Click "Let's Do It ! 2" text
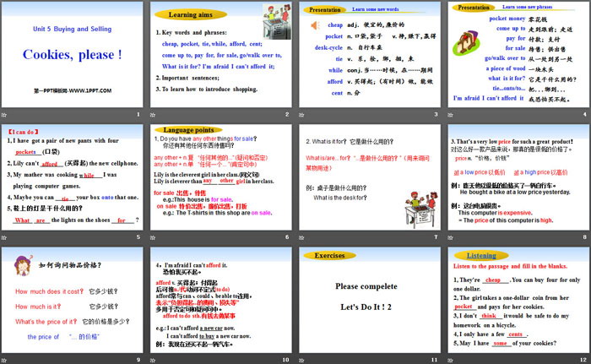 coord(366,307)
